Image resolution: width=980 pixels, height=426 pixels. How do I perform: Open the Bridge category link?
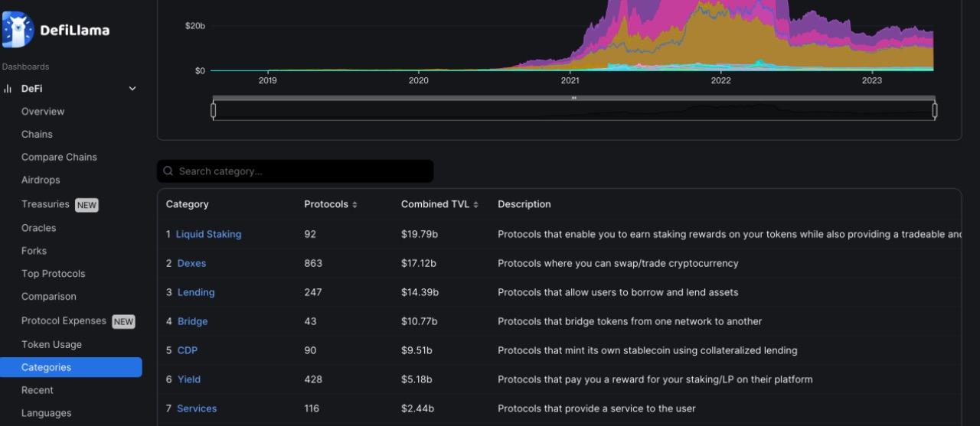(x=192, y=321)
